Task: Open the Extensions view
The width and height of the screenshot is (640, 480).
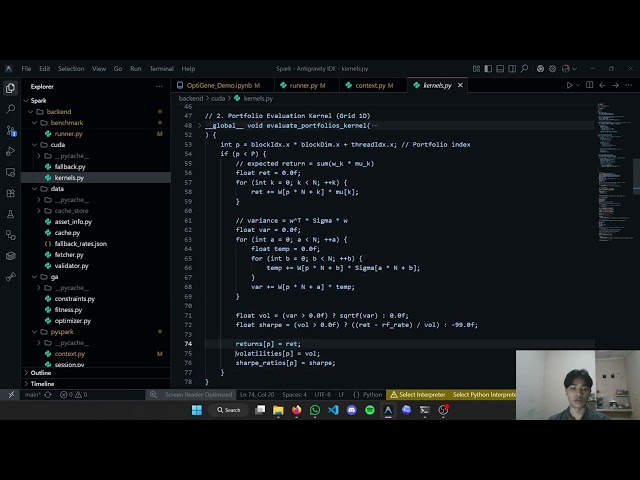Action: pyautogui.click(x=11, y=193)
